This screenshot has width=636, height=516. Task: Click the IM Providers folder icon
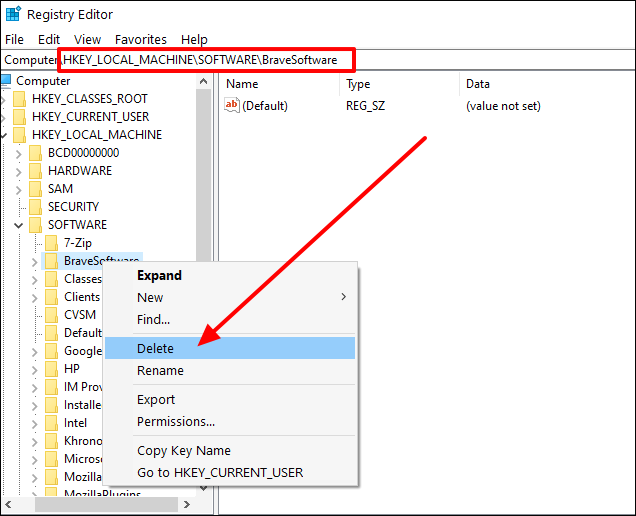pyautogui.click(x=51, y=387)
